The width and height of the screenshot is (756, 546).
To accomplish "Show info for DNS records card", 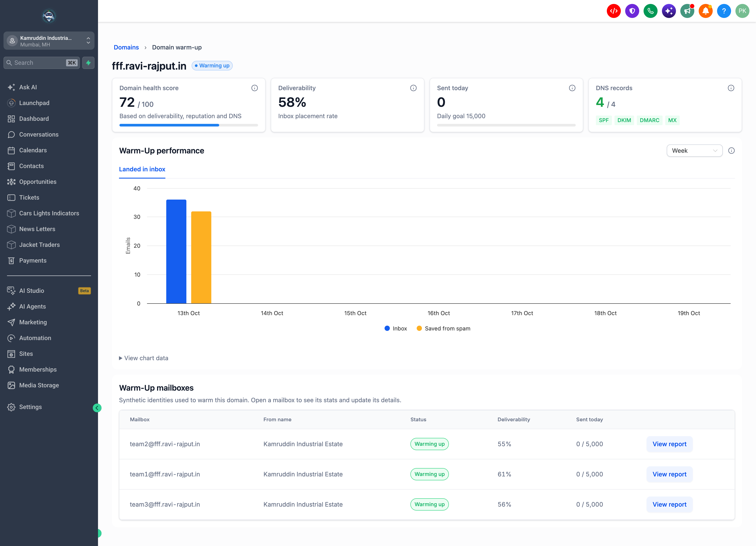I will click(731, 88).
